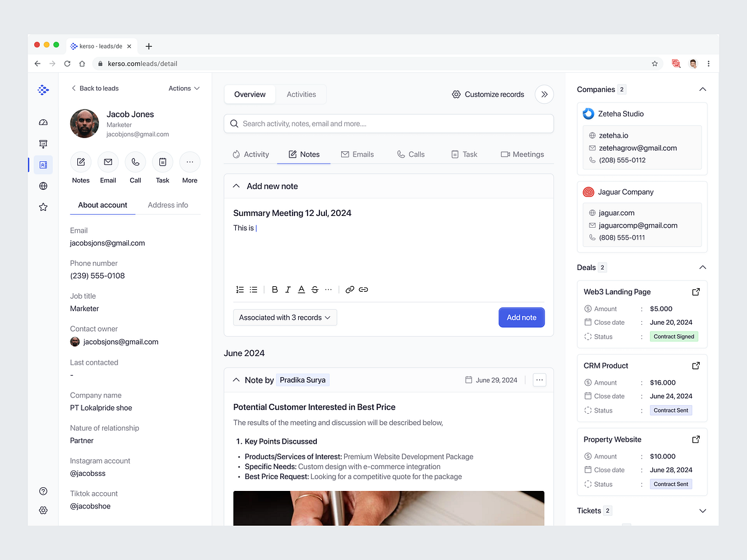
Task: Insert a numbered list in the note editor
Action: click(240, 289)
